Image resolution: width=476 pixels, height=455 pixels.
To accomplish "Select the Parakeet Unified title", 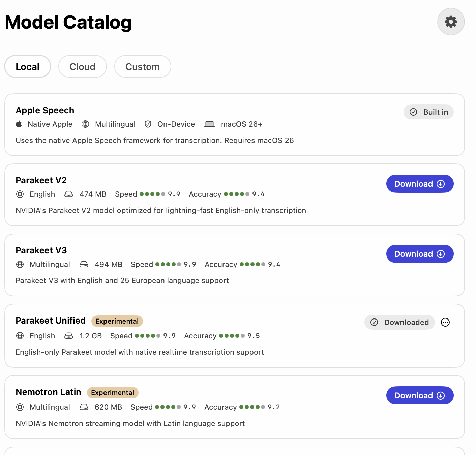I will [51, 321].
